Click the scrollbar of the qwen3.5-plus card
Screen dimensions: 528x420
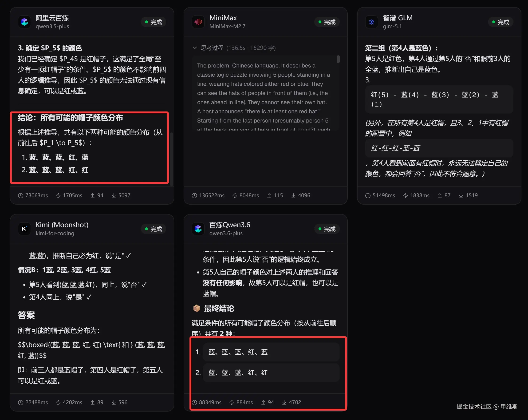click(172, 159)
